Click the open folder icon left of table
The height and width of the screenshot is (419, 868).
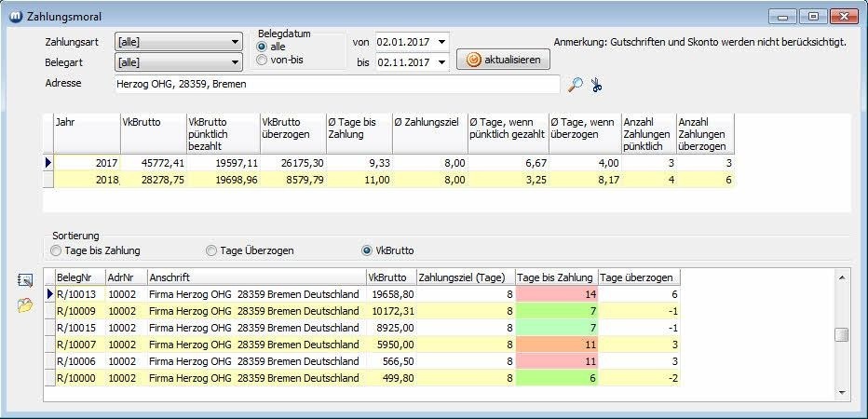(x=25, y=306)
